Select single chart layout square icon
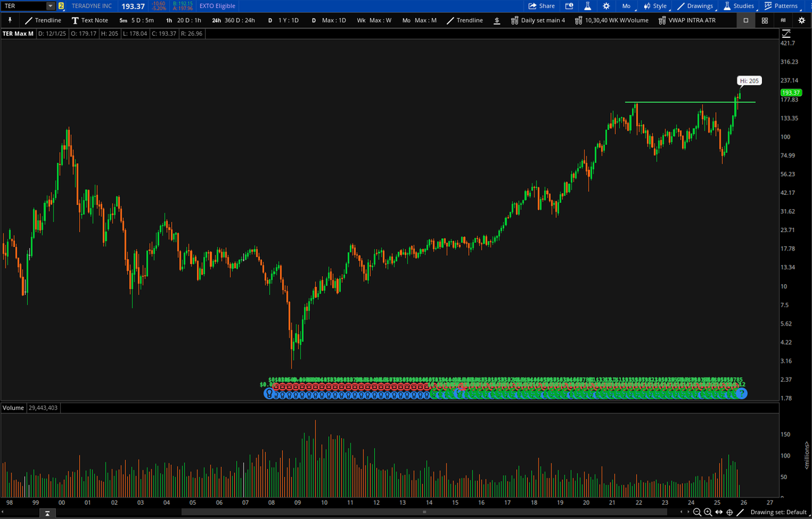This screenshot has height=519, width=812. 746,20
